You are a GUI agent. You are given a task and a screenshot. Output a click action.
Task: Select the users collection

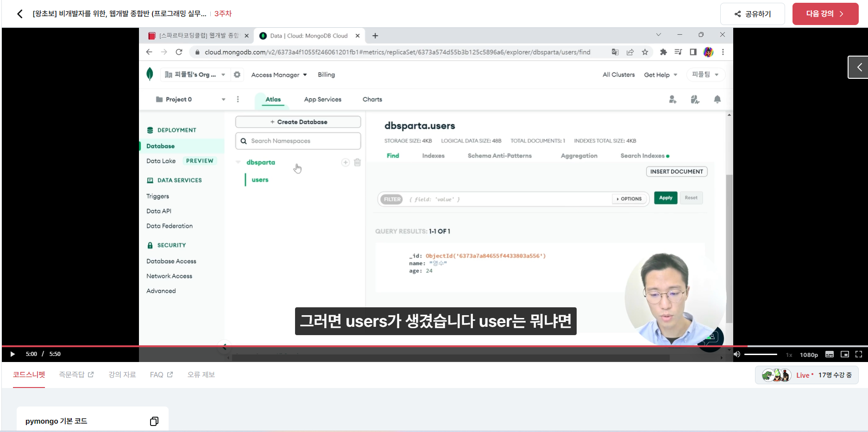pos(260,180)
